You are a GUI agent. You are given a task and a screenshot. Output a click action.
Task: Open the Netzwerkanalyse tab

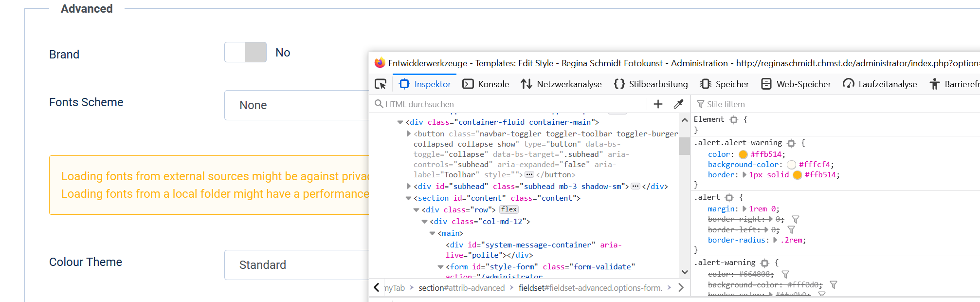tap(561, 84)
